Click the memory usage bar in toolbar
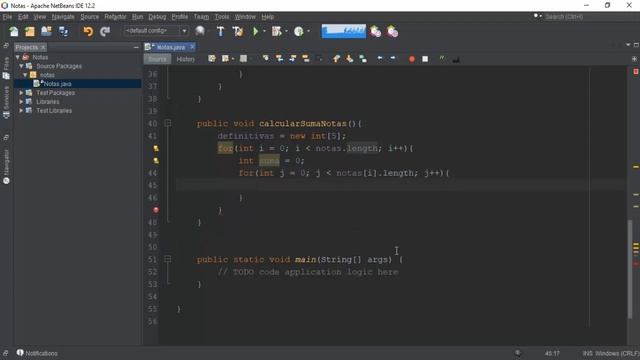640x360 pixels. [344, 31]
